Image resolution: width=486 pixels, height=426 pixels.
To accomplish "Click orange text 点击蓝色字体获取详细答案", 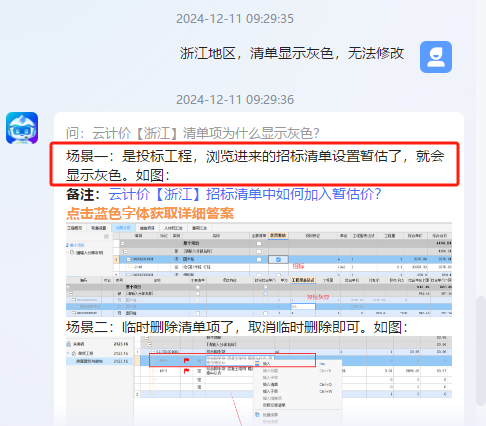I will point(150,214).
